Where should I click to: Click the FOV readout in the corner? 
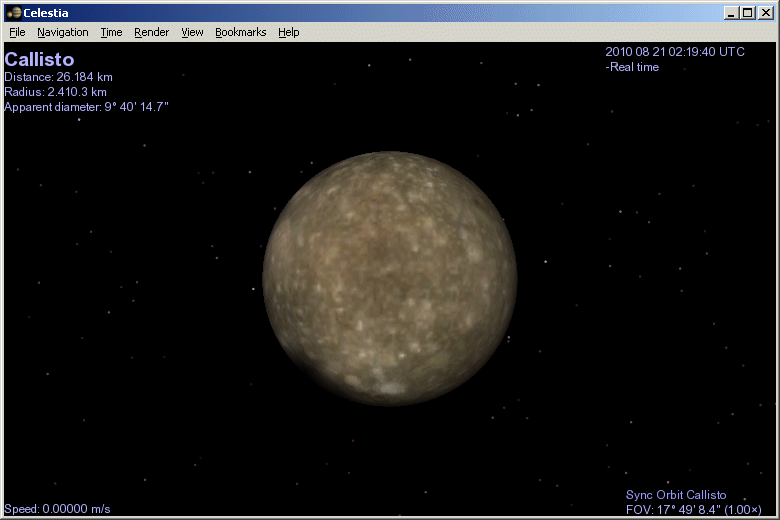point(694,509)
